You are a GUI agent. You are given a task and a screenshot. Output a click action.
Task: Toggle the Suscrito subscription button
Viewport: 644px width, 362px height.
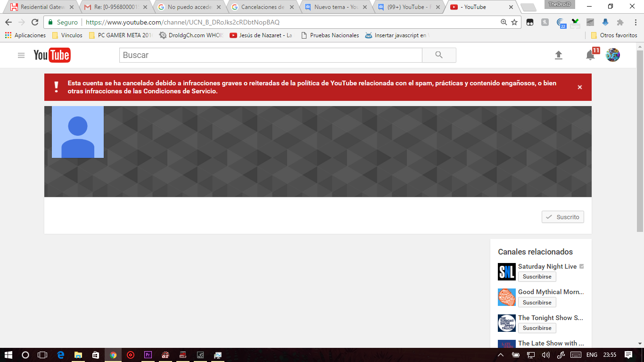pyautogui.click(x=563, y=217)
